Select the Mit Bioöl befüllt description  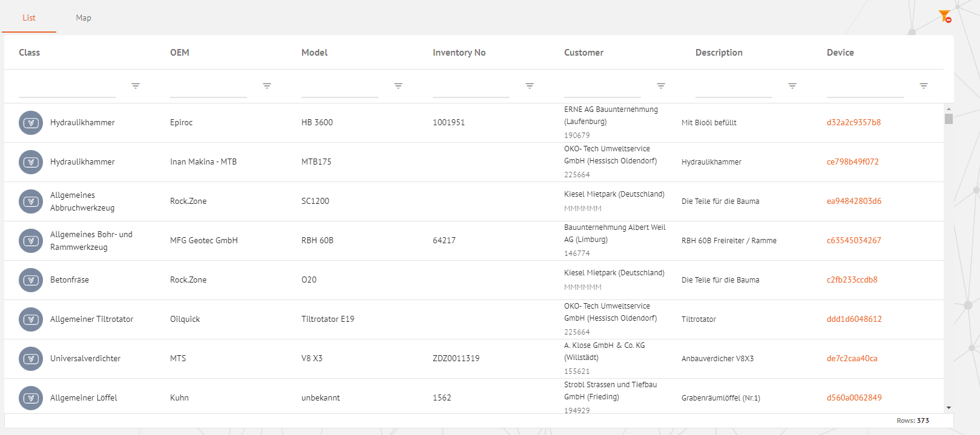tap(709, 123)
